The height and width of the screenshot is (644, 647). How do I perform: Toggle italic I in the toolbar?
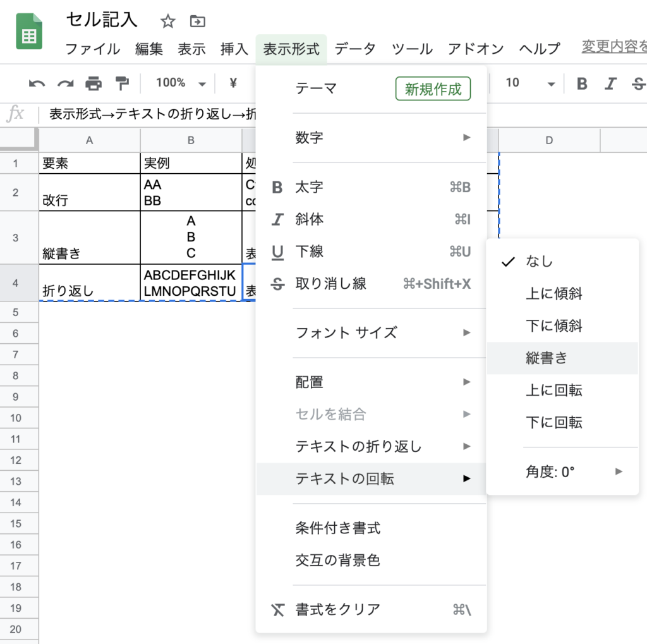click(610, 84)
